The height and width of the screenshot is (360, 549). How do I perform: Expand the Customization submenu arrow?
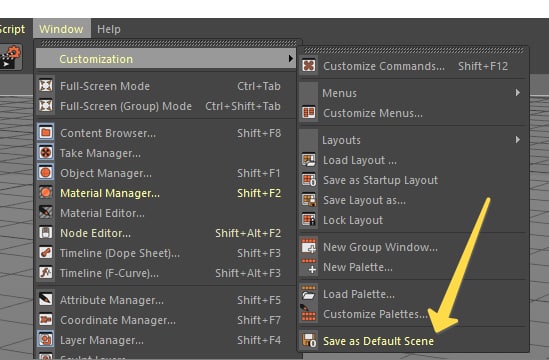[290, 58]
